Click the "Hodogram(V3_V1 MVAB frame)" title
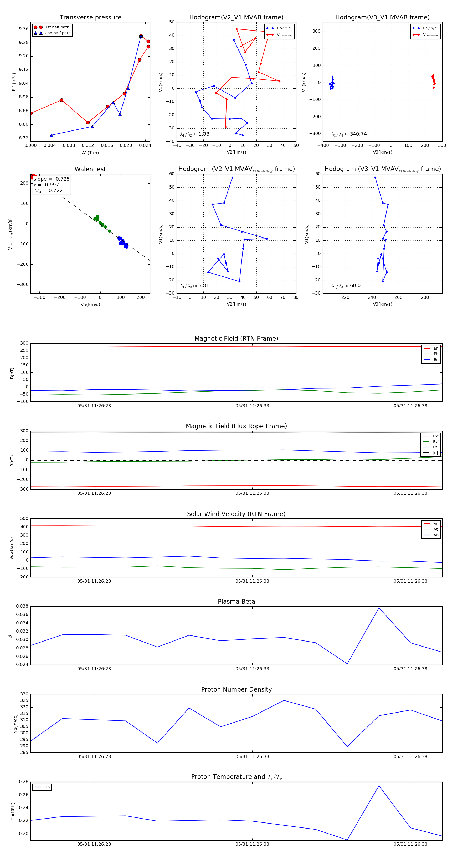 pyautogui.click(x=382, y=18)
